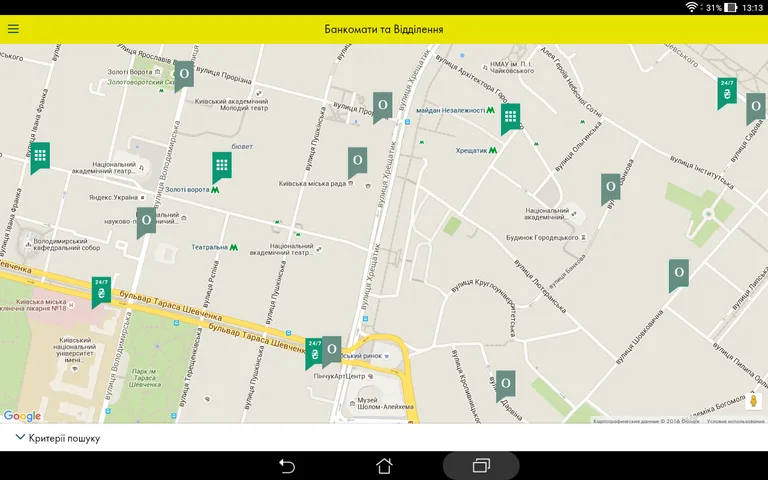Select terminal marker beside Майдан Незалежності metro

510,119
